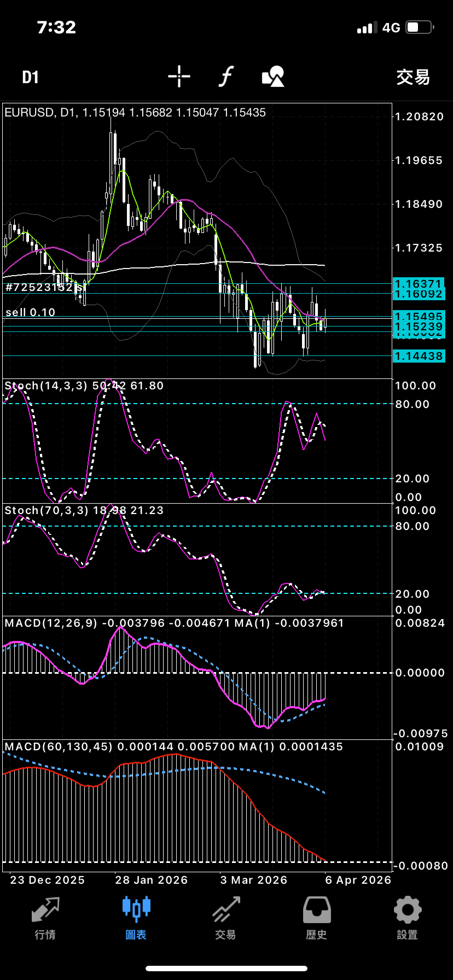Select the sell 0.10 order label

[x=31, y=312]
